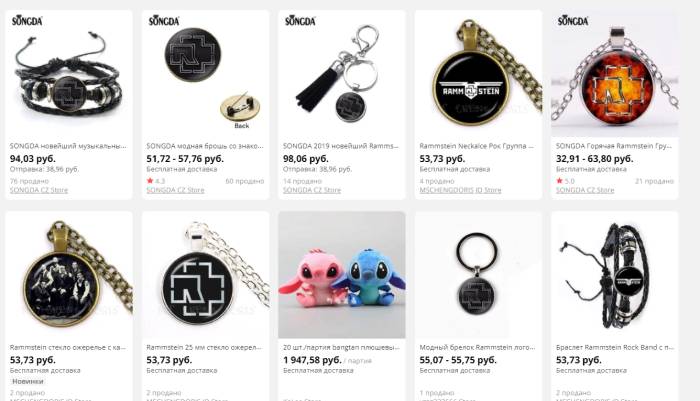The height and width of the screenshot is (401, 700).
Task: Click the 4.3 star rating on brooch
Action: pyautogui.click(x=156, y=181)
